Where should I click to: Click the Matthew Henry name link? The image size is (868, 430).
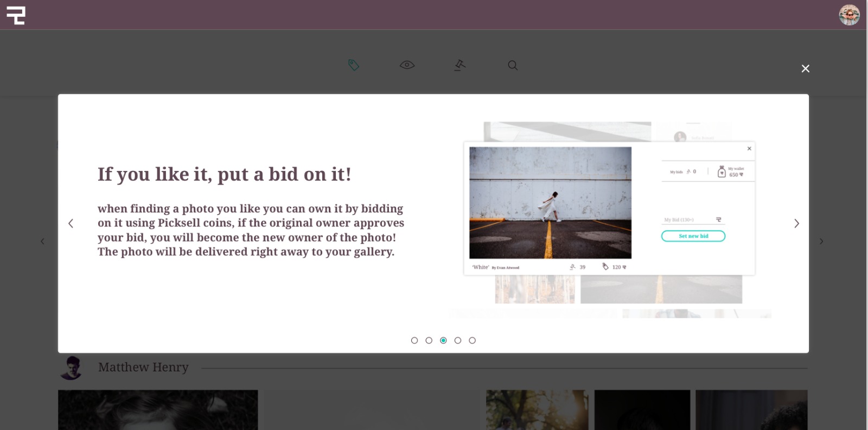(143, 368)
